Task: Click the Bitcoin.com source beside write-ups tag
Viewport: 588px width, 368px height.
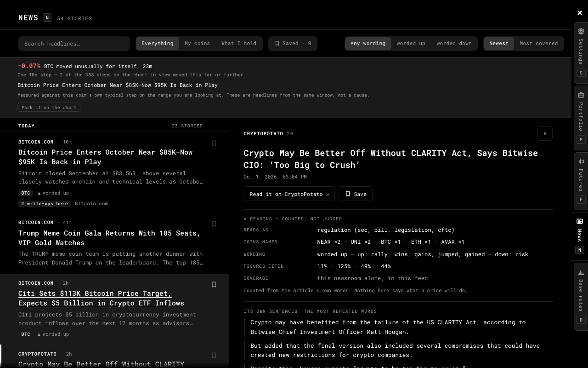Action: point(91,203)
